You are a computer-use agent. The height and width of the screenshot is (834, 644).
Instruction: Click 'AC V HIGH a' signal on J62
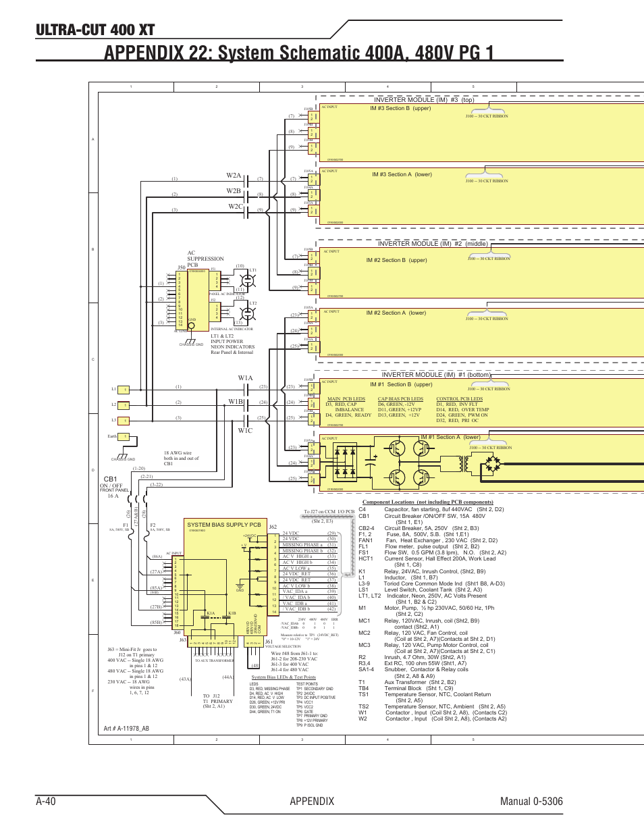tap(296, 556)
